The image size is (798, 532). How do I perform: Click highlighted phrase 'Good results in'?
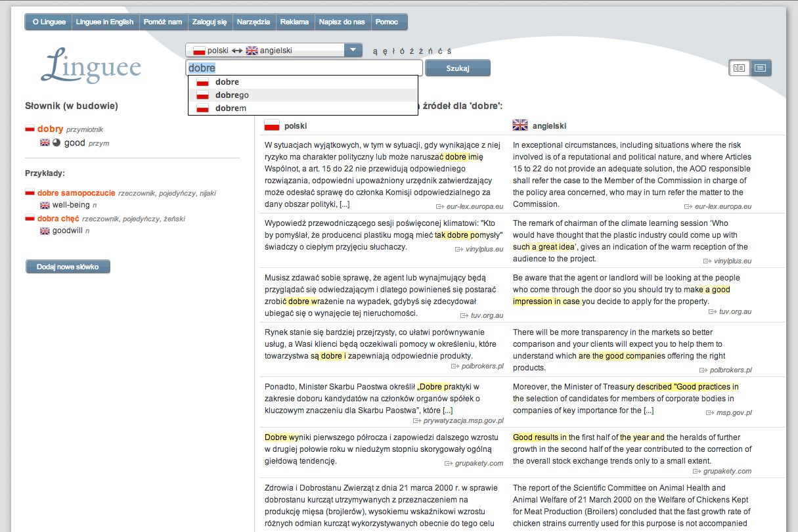[540, 437]
